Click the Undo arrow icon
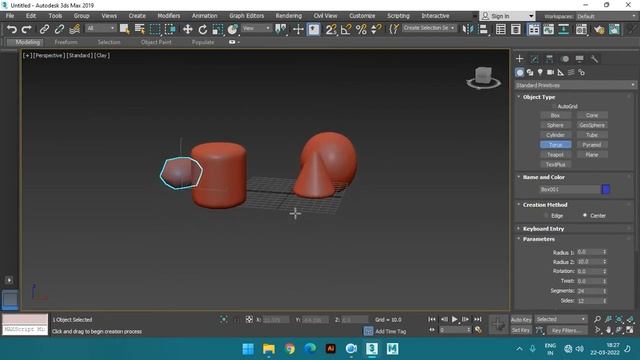Viewport: 640px width, 360px height. pyautogui.click(x=11, y=29)
